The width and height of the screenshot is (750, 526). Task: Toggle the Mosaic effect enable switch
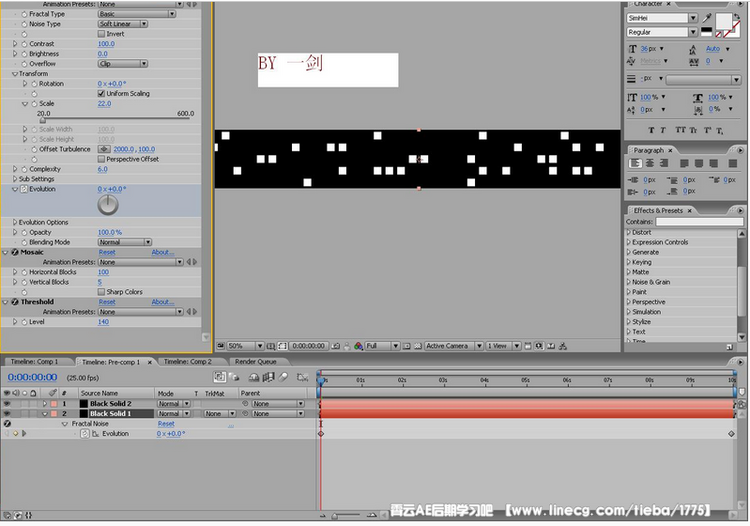pos(15,252)
